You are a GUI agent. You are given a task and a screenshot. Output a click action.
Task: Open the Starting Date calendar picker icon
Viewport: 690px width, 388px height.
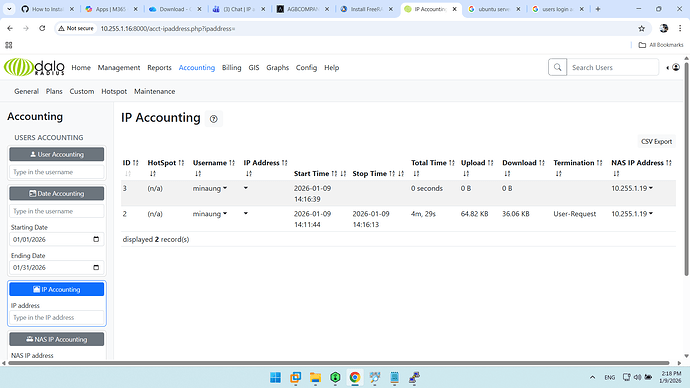tap(96, 239)
